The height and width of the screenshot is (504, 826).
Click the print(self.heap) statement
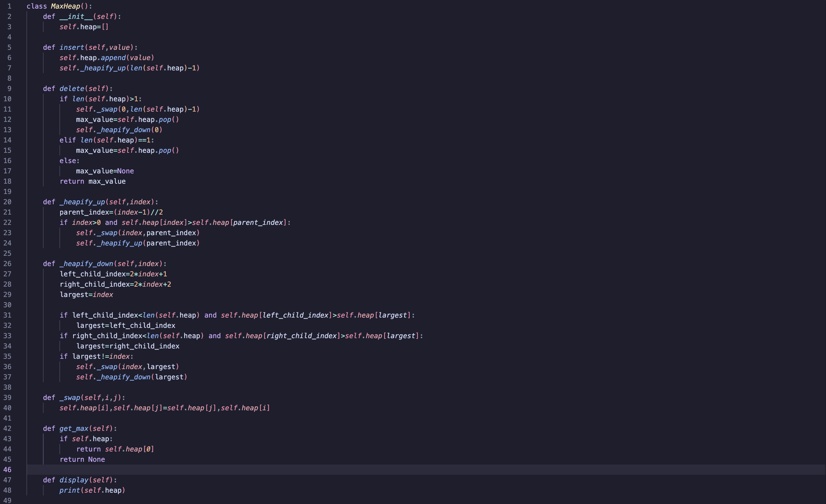click(92, 490)
